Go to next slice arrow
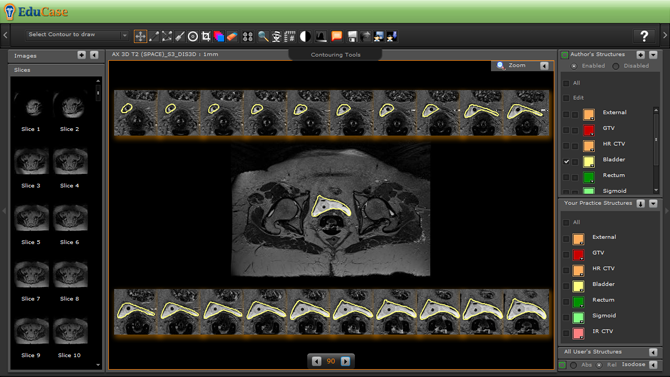This screenshot has width=670, height=377. tap(345, 362)
